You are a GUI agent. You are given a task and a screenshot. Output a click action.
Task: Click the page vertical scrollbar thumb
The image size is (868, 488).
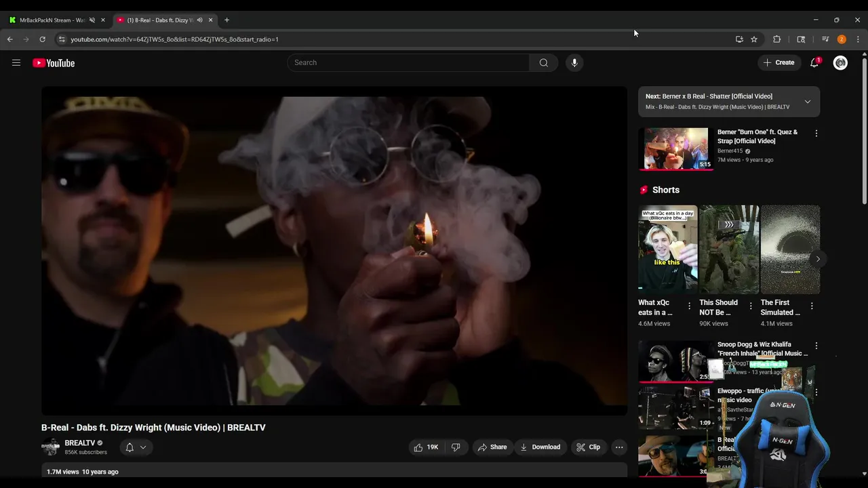coord(864,132)
